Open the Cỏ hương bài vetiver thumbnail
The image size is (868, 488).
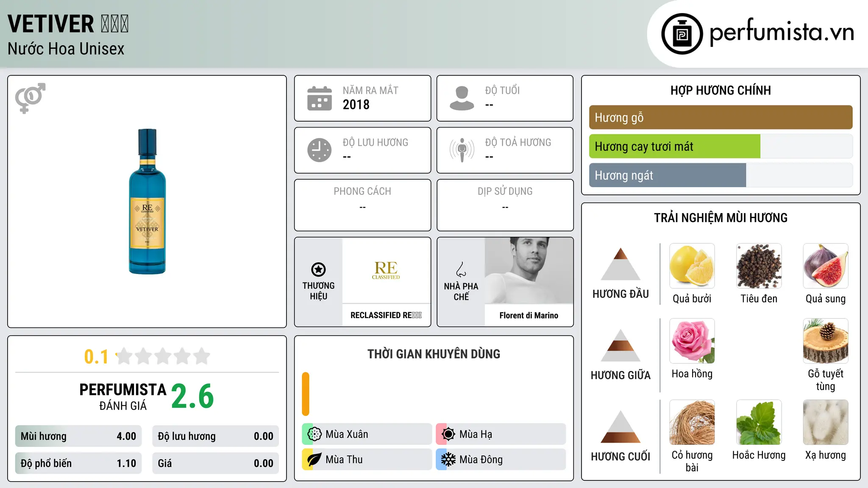tap(692, 422)
